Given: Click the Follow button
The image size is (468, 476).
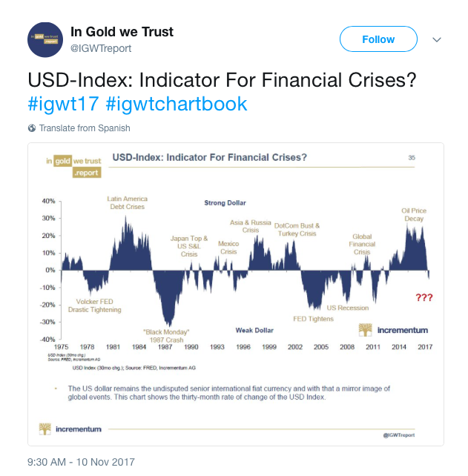Looking at the screenshot, I should click(x=378, y=39).
